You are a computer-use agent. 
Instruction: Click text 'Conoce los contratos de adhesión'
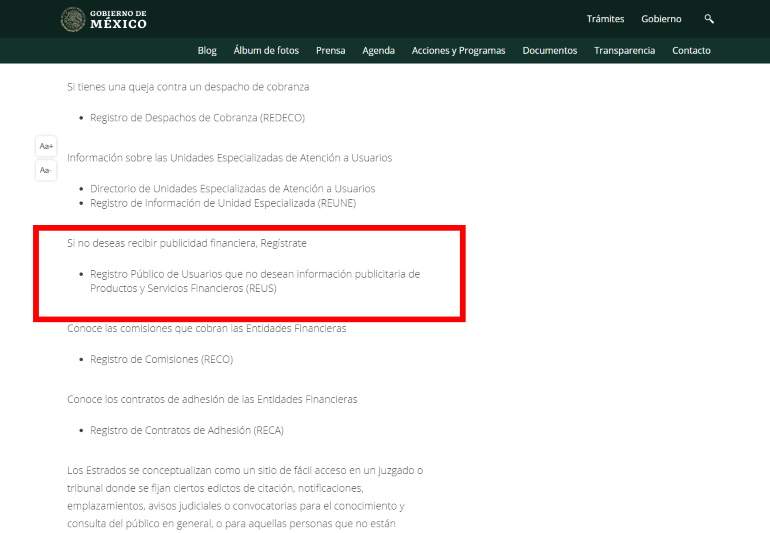click(212, 399)
